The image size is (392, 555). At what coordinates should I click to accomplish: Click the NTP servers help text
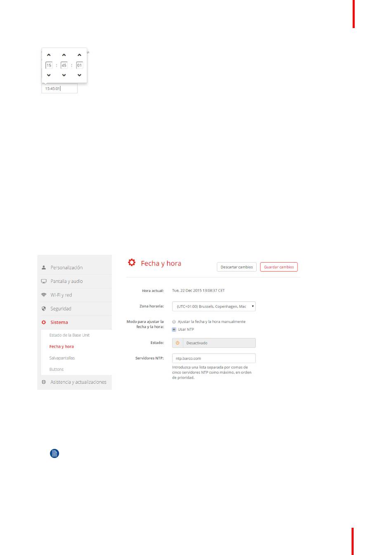(x=212, y=372)
